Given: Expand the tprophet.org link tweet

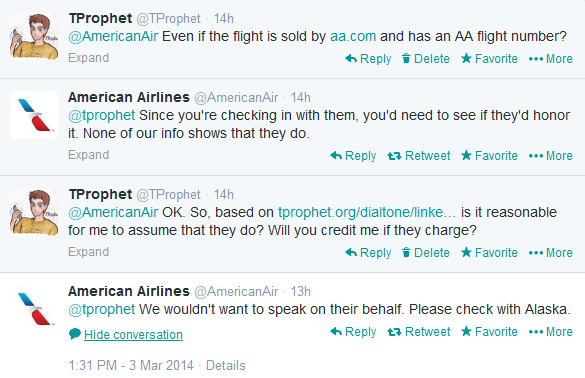Looking at the screenshot, I should 88,252.
